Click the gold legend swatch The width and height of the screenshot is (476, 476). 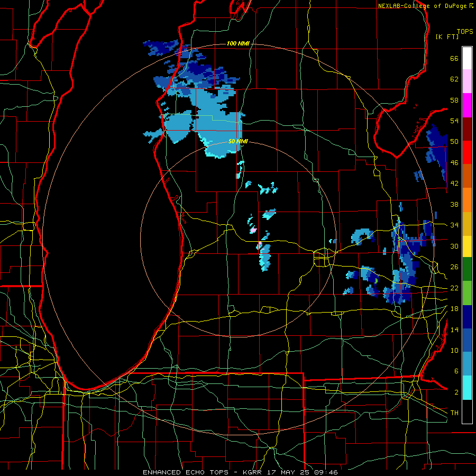coord(467,224)
